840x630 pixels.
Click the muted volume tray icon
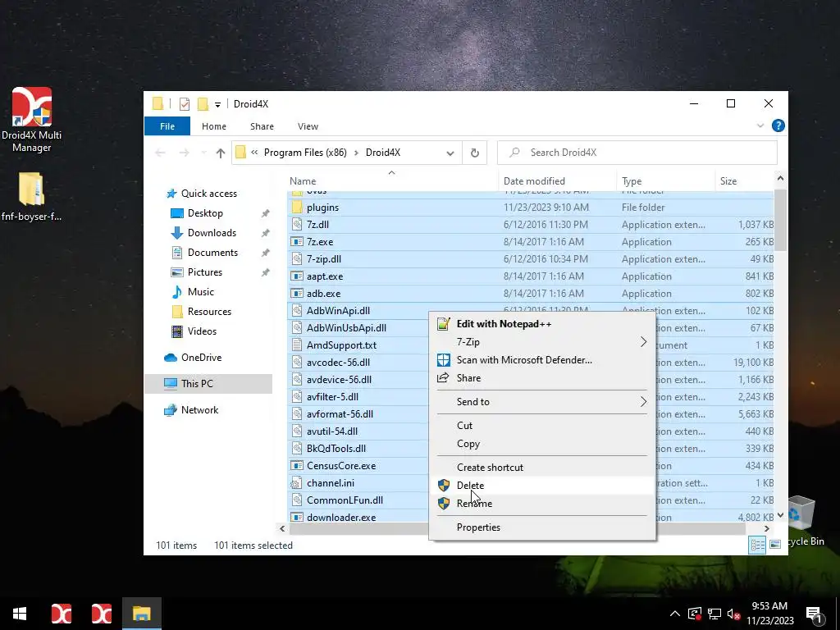[x=733, y=614]
